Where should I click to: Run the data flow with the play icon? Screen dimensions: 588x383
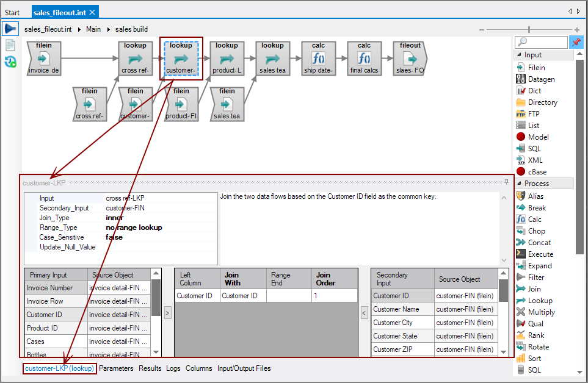pos(10,28)
